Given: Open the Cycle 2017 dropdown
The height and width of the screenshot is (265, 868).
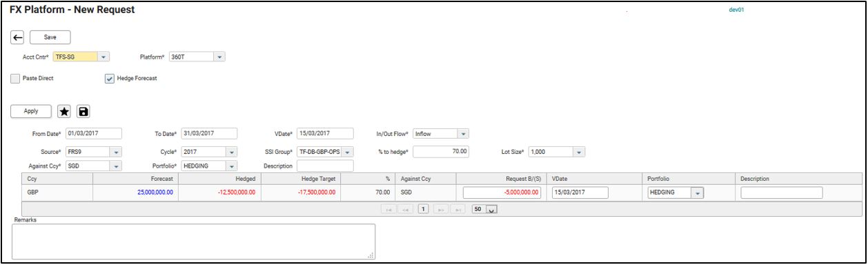Looking at the screenshot, I should (231, 152).
